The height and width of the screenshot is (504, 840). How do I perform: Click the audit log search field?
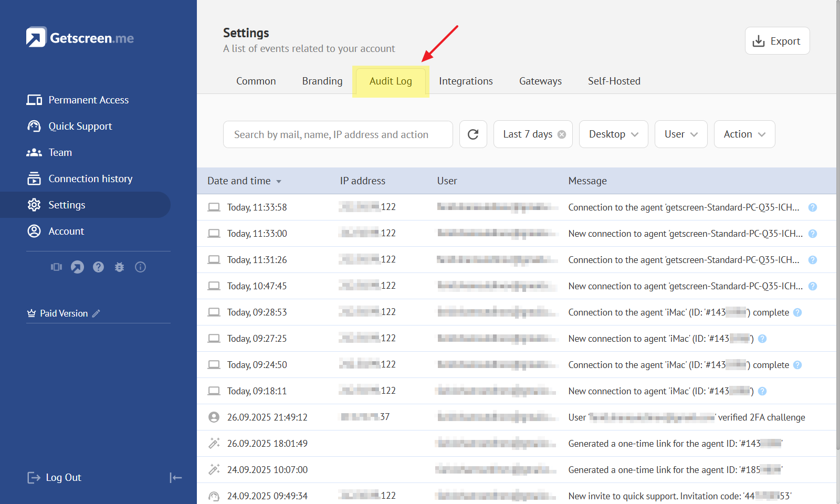[338, 134]
